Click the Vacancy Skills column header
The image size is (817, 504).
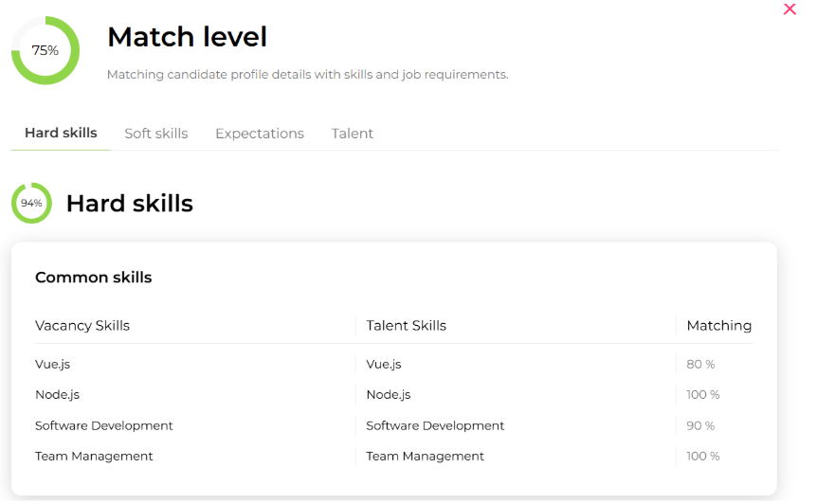point(82,326)
